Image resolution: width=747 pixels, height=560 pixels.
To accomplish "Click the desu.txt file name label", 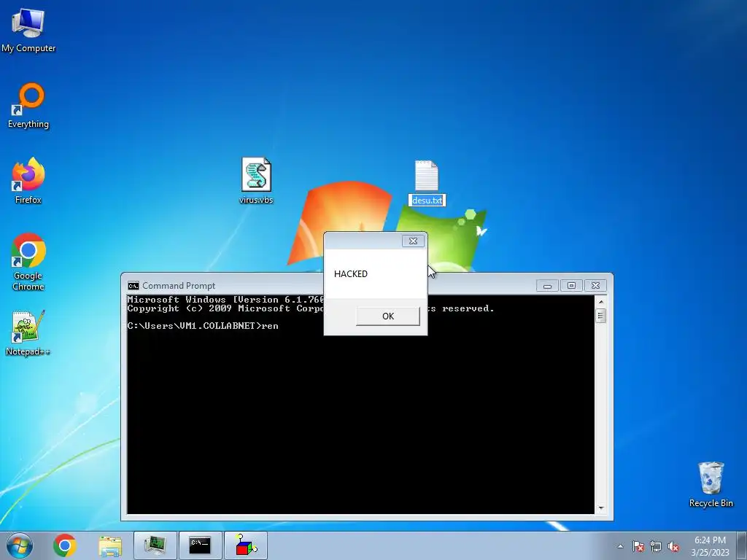I will (427, 201).
